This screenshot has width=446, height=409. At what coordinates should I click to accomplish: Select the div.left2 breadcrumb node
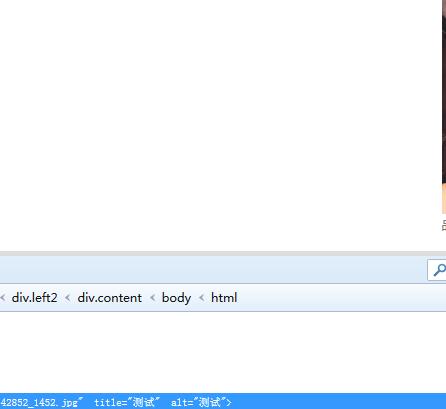pos(34,298)
